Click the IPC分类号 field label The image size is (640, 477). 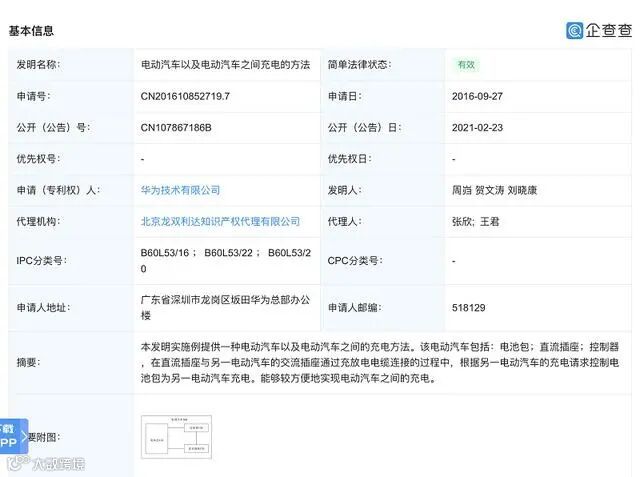41,261
